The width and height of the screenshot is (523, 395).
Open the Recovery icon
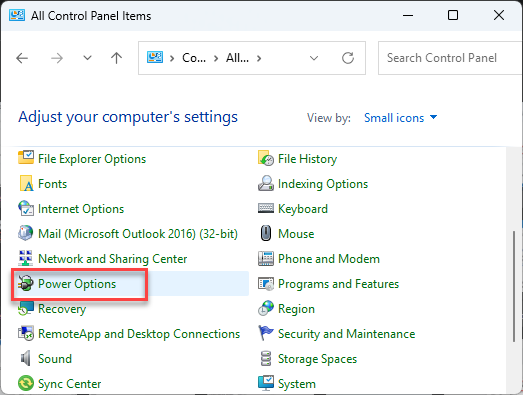(x=26, y=308)
